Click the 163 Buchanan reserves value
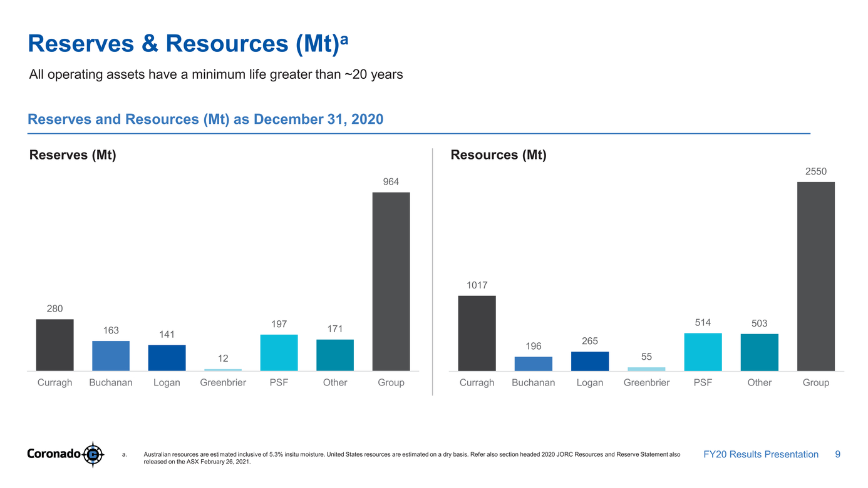 (111, 330)
